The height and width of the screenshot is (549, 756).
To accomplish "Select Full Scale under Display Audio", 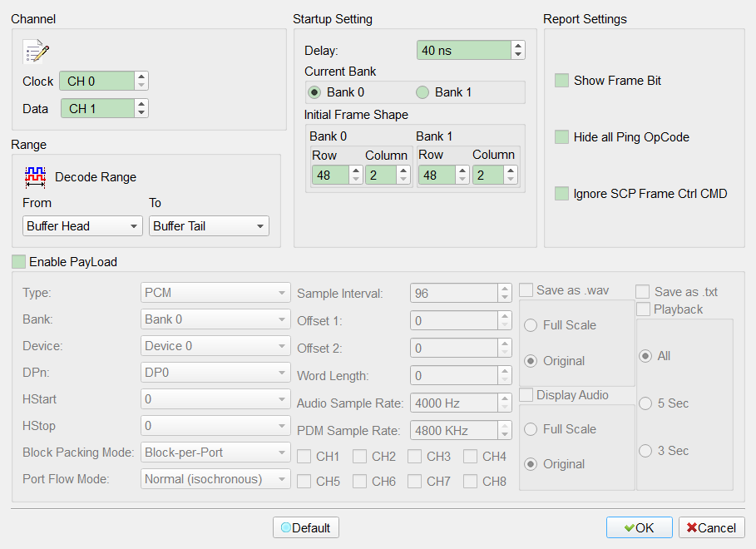I will click(x=531, y=429).
